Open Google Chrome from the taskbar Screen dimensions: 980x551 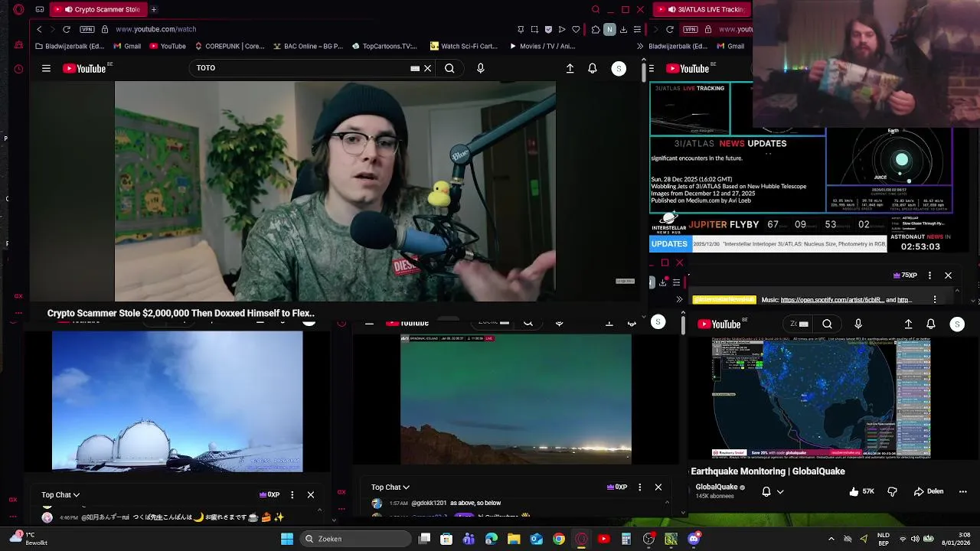[x=559, y=539]
